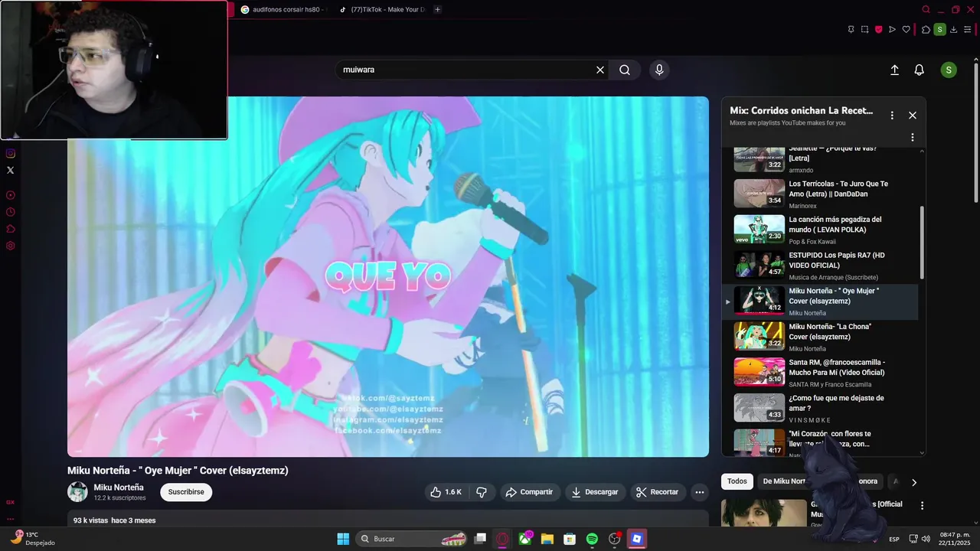Click the browser pinboard pin icon
The image size is (980, 551).
click(x=851, y=30)
